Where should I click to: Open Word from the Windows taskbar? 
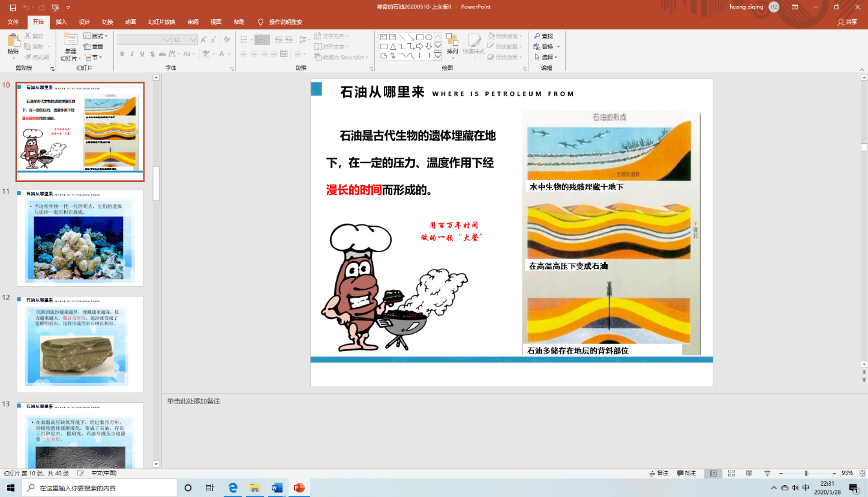(x=277, y=487)
